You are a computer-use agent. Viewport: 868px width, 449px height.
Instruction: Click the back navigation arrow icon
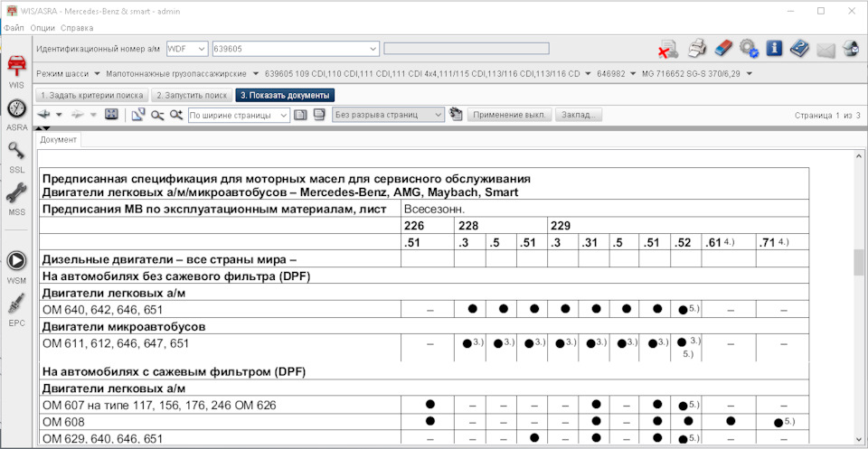pos(44,115)
